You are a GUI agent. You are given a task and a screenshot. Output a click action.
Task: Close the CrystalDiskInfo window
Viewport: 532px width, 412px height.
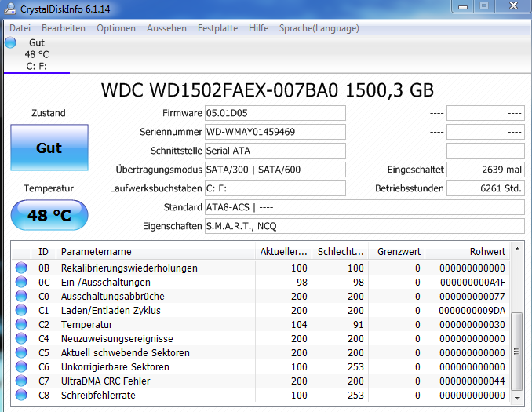514,5
